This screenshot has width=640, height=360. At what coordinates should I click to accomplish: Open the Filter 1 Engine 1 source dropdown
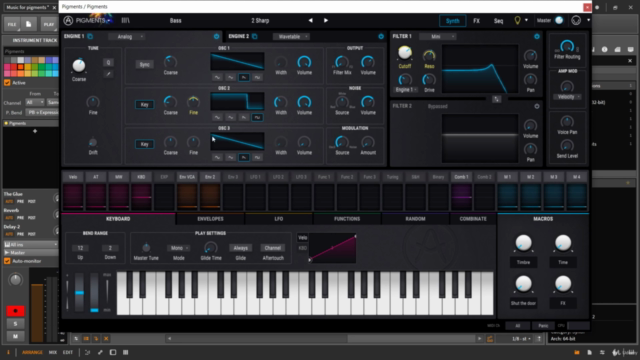click(405, 90)
